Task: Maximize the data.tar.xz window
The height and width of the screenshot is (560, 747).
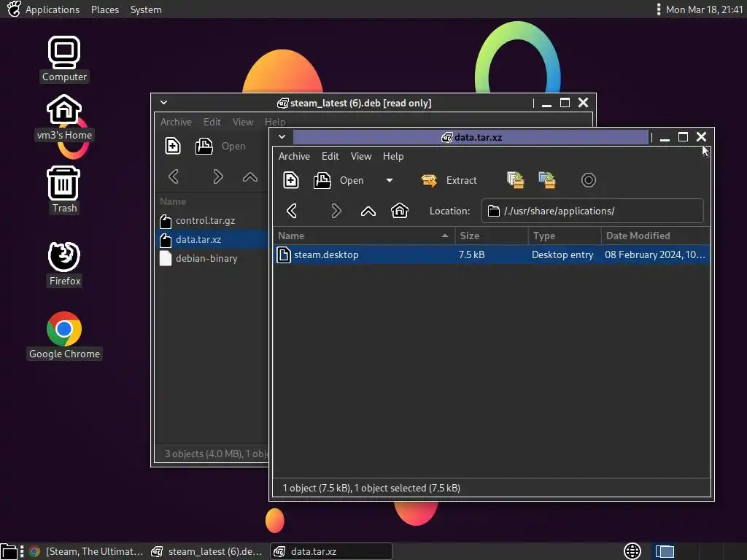Action: pyautogui.click(x=683, y=136)
